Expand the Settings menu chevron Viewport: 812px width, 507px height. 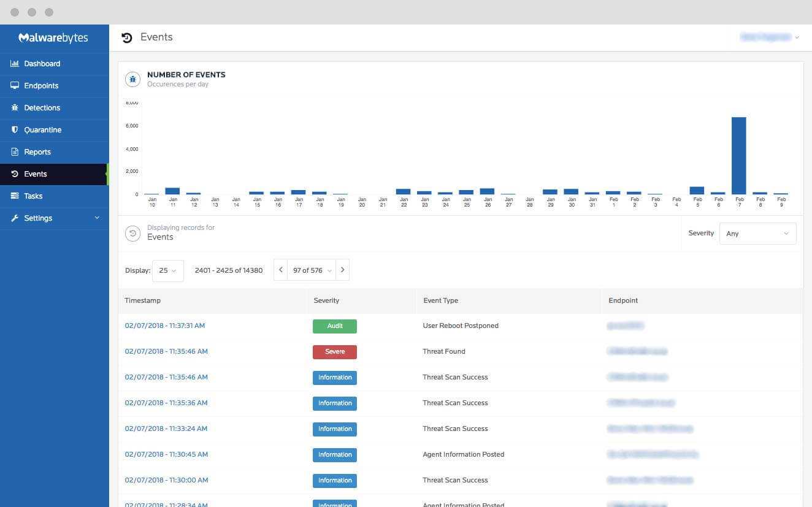click(x=97, y=218)
